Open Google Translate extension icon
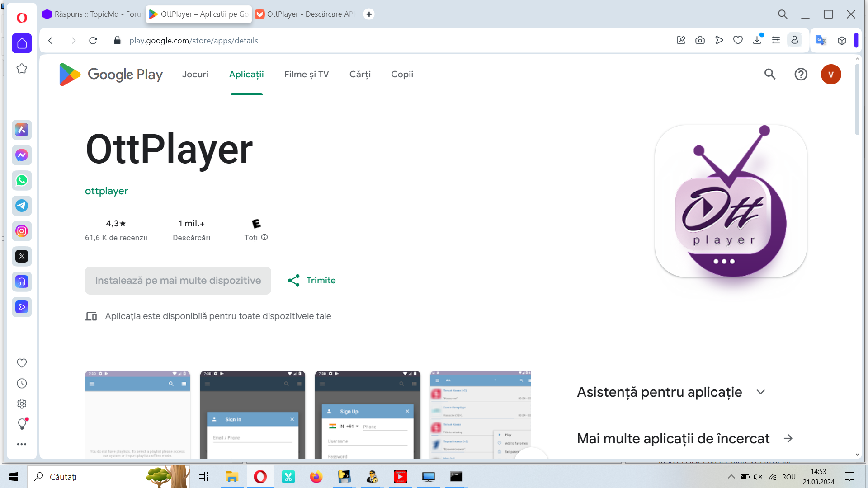This screenshot has width=868, height=488. tap(821, 40)
